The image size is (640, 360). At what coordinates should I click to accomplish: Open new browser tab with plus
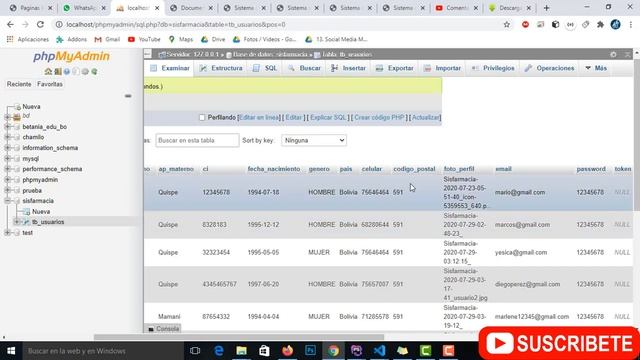coord(546,8)
